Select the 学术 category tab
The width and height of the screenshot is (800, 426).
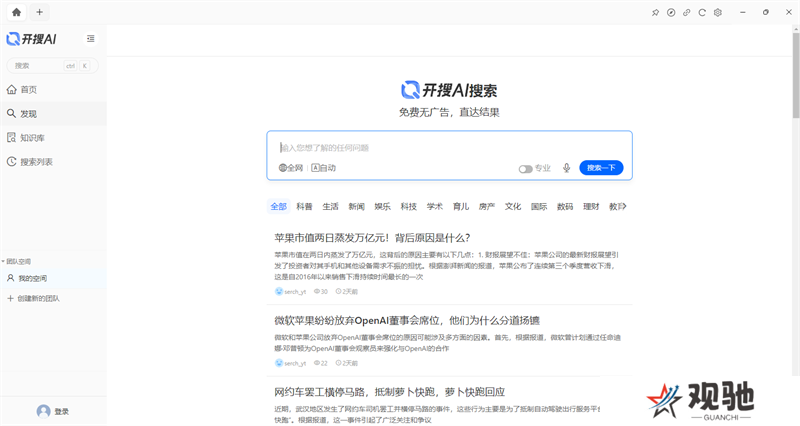coord(435,206)
